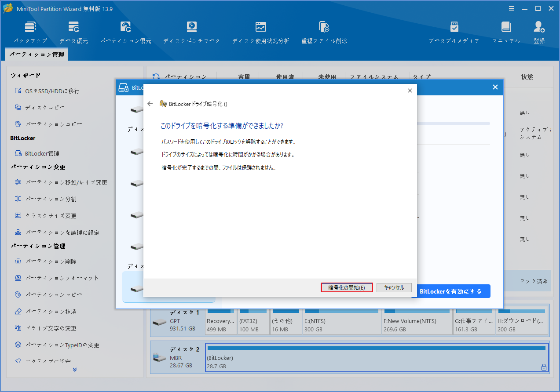Screen dimensions: 560x392
Task: Open the バックアップ backup tool
Action: [x=30, y=32]
